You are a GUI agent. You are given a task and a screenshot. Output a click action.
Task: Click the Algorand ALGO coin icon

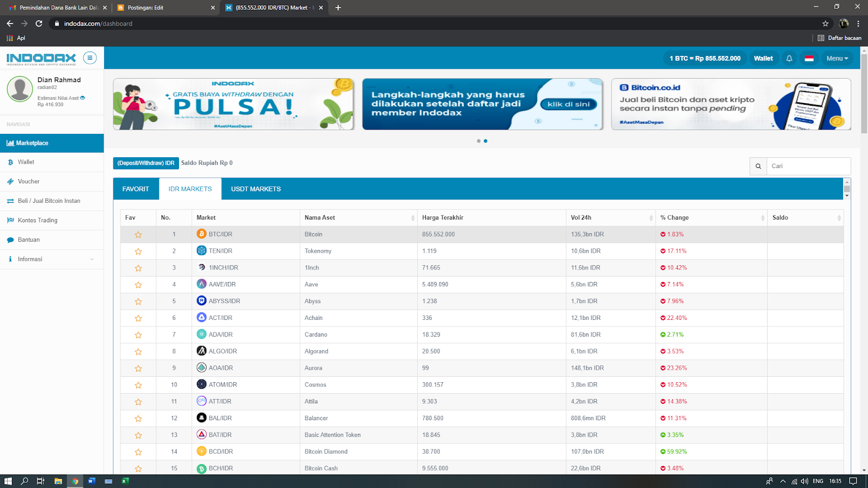point(201,351)
